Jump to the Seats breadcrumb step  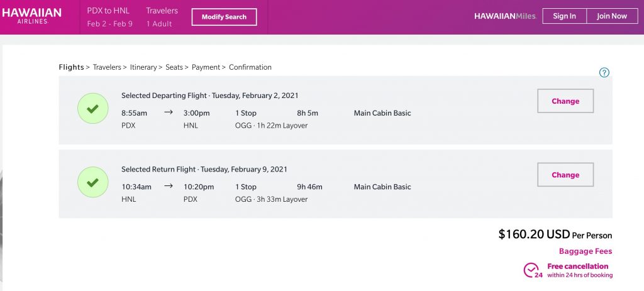click(x=174, y=67)
